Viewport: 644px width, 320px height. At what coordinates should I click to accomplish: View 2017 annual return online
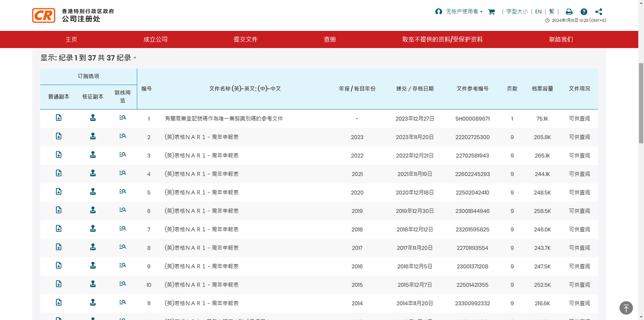[123, 247]
